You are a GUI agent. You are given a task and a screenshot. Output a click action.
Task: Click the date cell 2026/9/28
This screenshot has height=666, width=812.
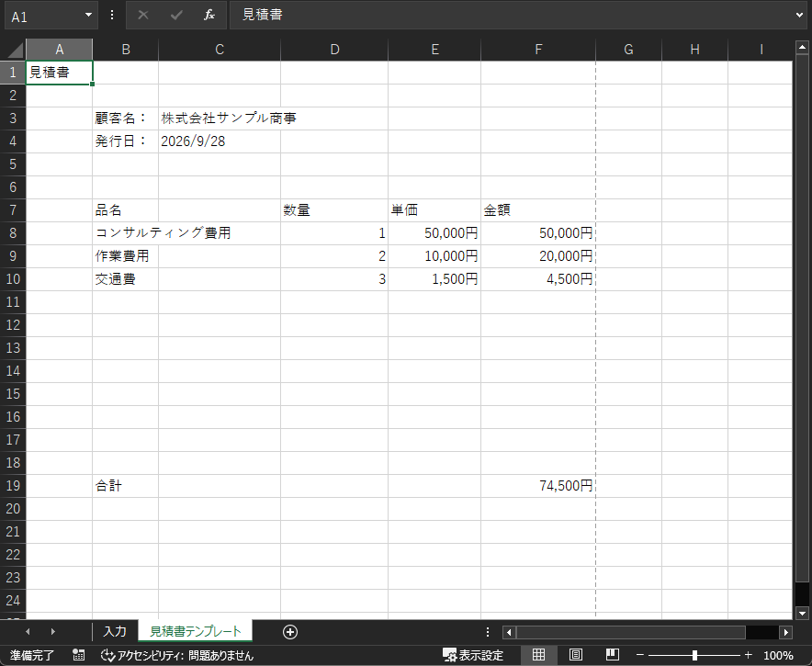click(x=220, y=141)
